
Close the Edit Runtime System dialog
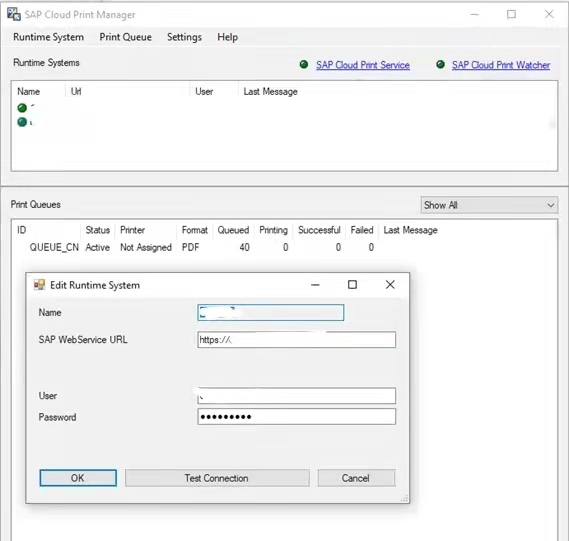390,284
